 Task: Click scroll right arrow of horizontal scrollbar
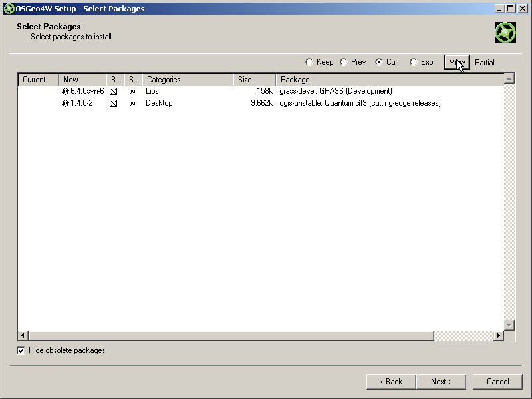tap(498, 336)
